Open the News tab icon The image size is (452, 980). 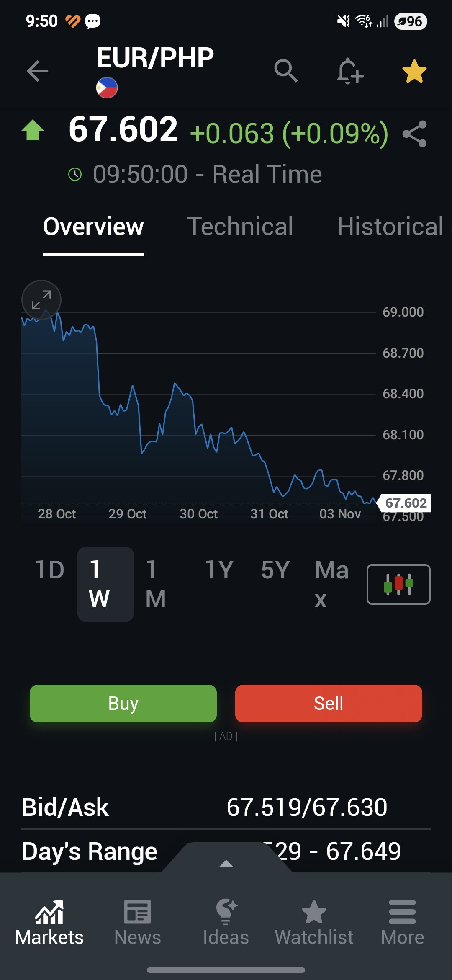click(137, 922)
